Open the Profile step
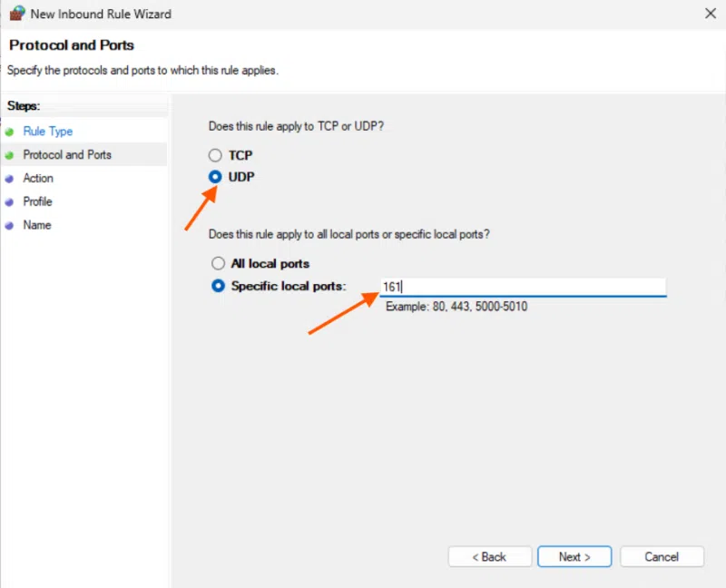Viewport: 726px width, 588px height. click(37, 201)
